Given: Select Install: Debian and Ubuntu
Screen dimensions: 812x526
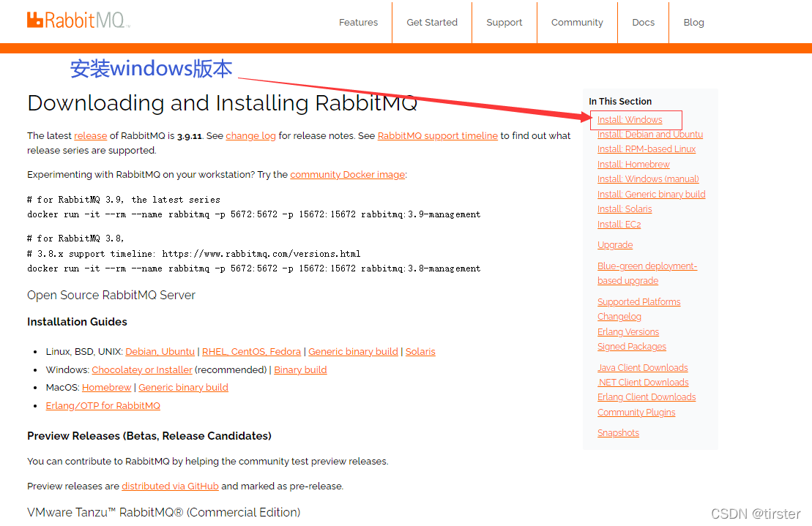Looking at the screenshot, I should pos(650,134).
